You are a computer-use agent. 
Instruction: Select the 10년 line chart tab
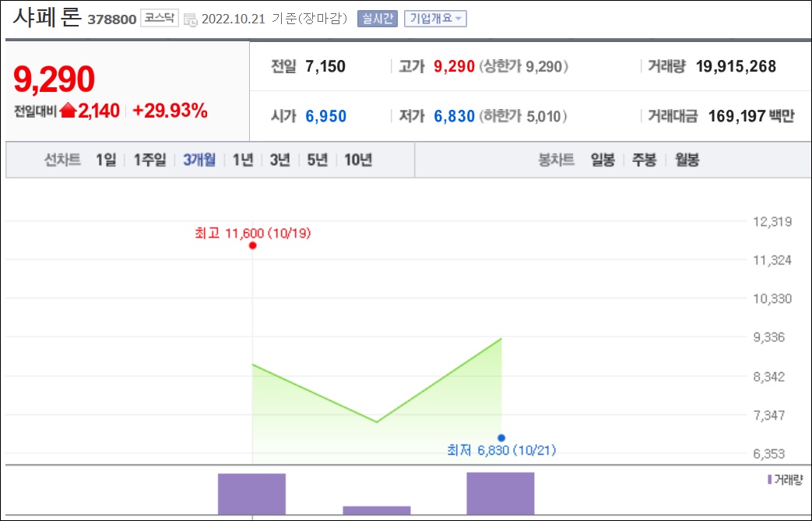click(x=358, y=160)
